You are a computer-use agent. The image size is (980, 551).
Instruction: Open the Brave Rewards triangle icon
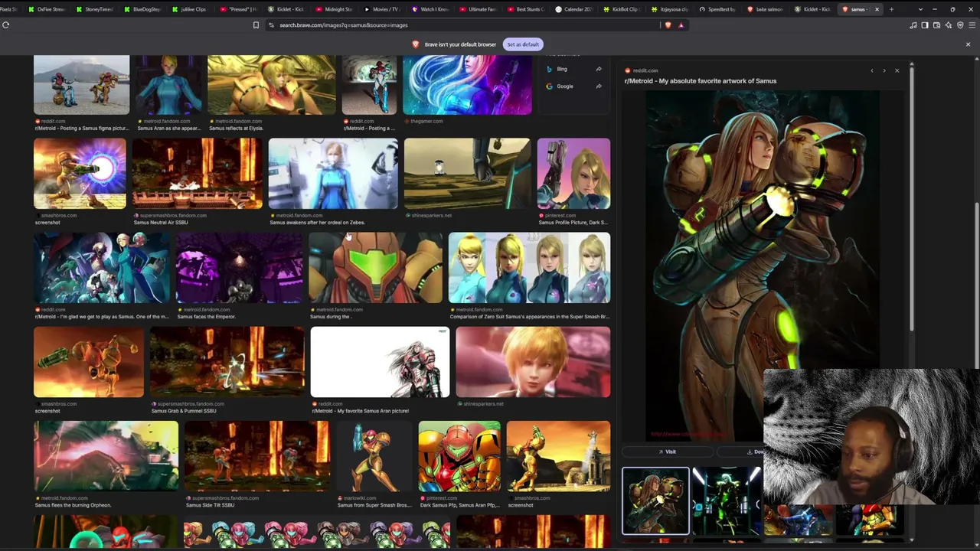pos(681,25)
